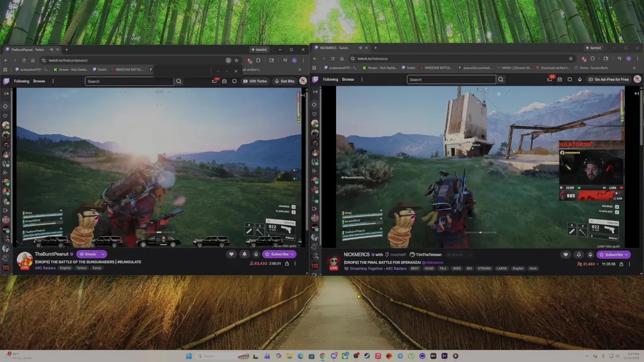This screenshot has width=644, height=362.
Task: Open stream options dots under NICKMERCS video
Action: pos(629,264)
